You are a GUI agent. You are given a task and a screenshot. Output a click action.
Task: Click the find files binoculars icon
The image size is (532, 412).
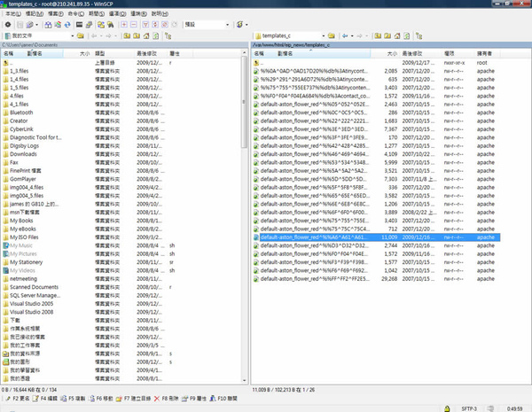click(x=110, y=25)
